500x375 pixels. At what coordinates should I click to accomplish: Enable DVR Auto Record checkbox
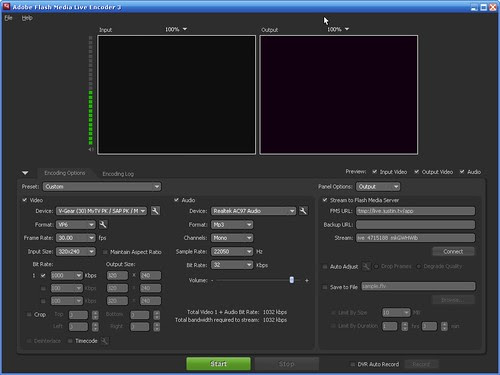[352, 364]
